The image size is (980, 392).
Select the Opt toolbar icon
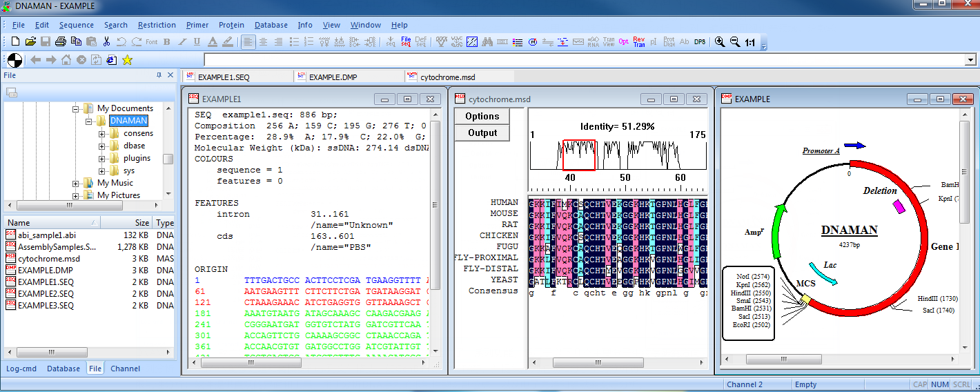pyautogui.click(x=624, y=41)
